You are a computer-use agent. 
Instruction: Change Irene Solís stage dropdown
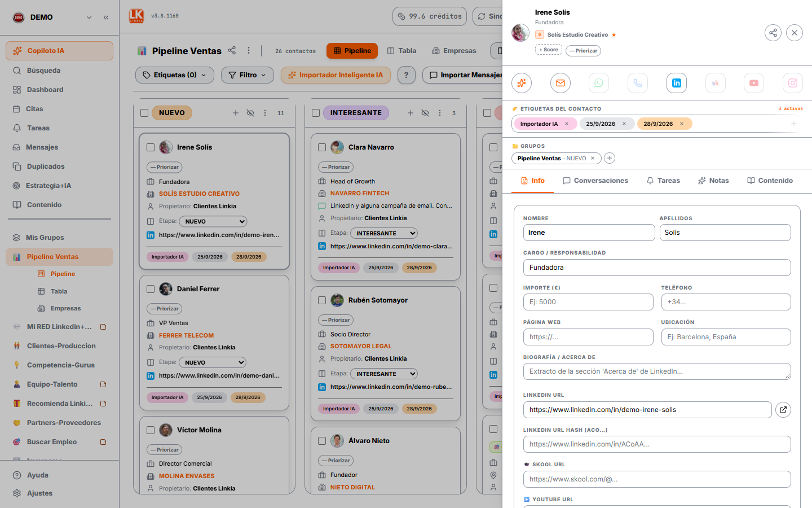click(213, 222)
